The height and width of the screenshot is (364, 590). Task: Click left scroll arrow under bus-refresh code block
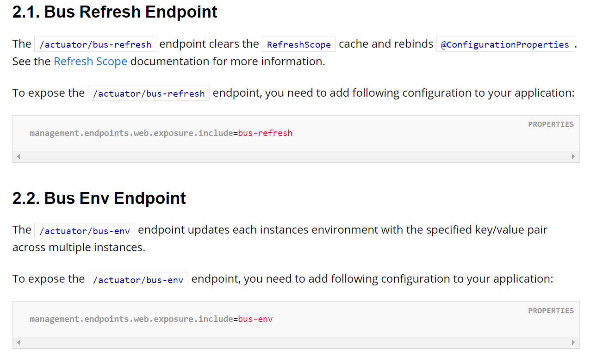coord(19,157)
